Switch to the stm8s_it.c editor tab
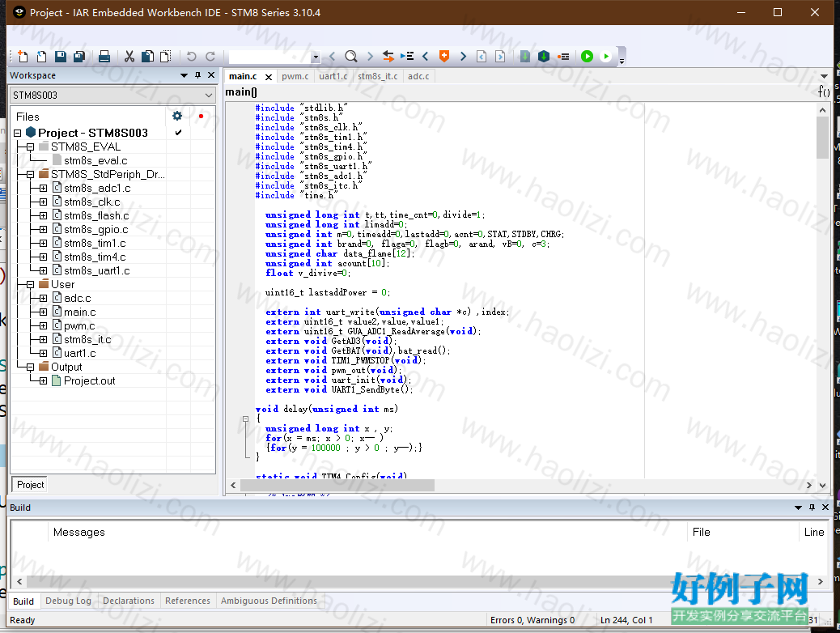 point(378,76)
